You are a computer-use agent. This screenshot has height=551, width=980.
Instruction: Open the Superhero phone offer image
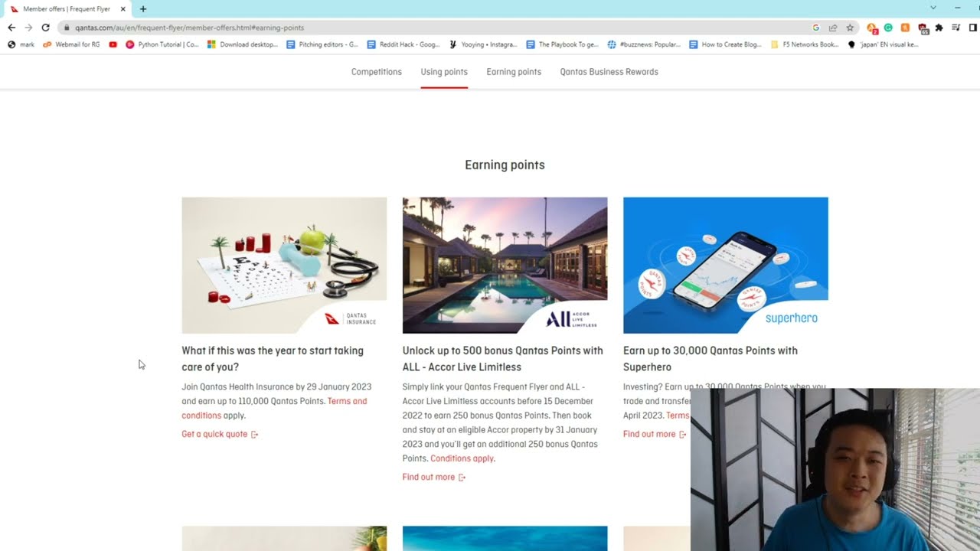(x=725, y=266)
